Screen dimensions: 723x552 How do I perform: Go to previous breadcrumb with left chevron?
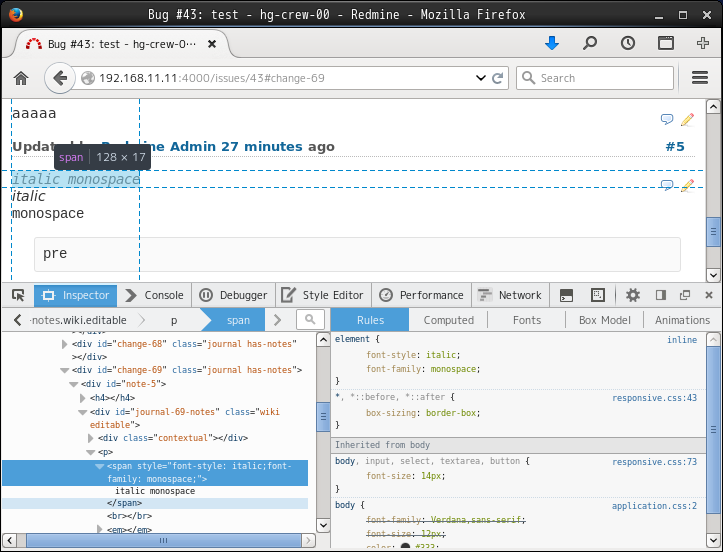point(18,320)
